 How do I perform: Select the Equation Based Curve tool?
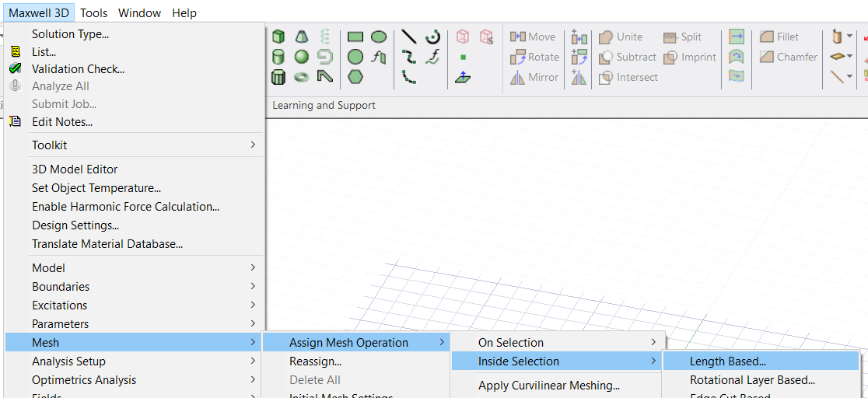[432, 57]
